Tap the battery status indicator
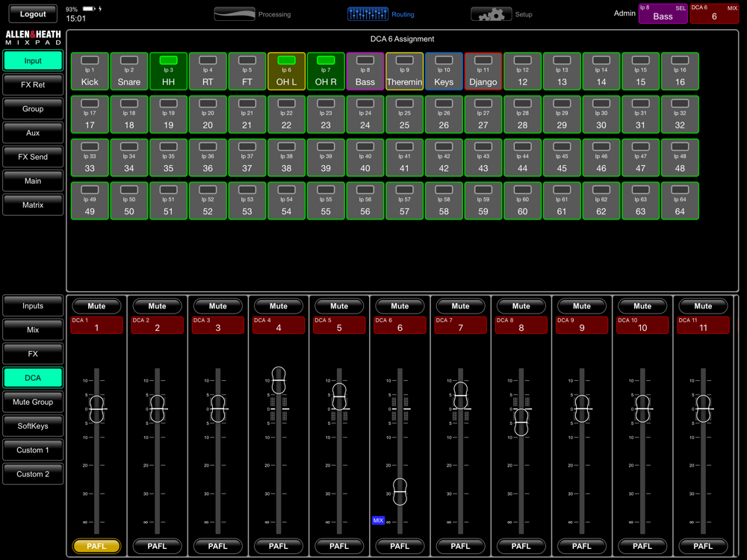 tap(89, 8)
